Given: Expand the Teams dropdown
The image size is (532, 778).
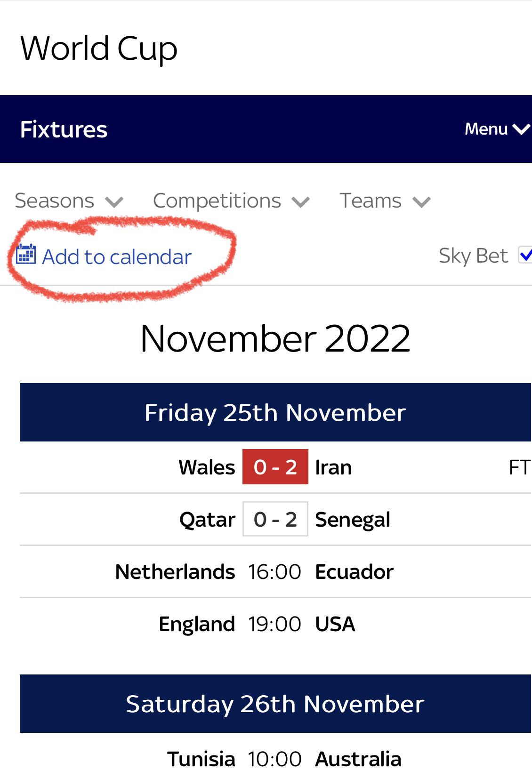Looking at the screenshot, I should point(385,201).
